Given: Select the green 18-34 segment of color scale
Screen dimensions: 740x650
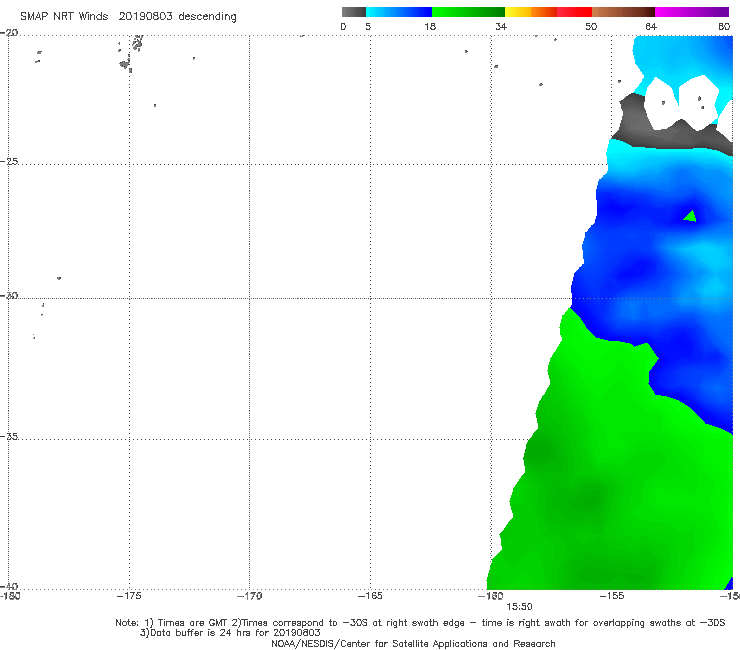Looking at the screenshot, I should pos(468,12).
